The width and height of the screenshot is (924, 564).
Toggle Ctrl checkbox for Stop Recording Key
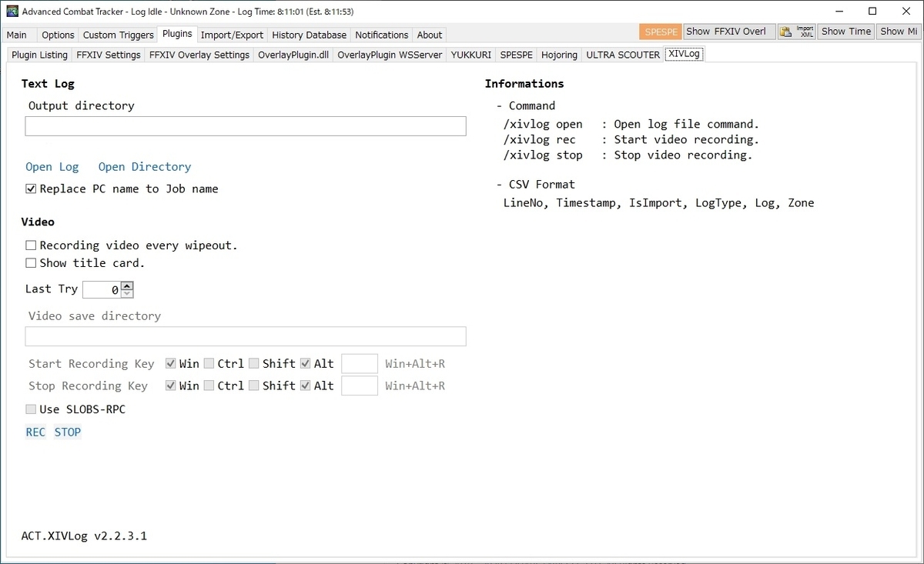point(209,385)
